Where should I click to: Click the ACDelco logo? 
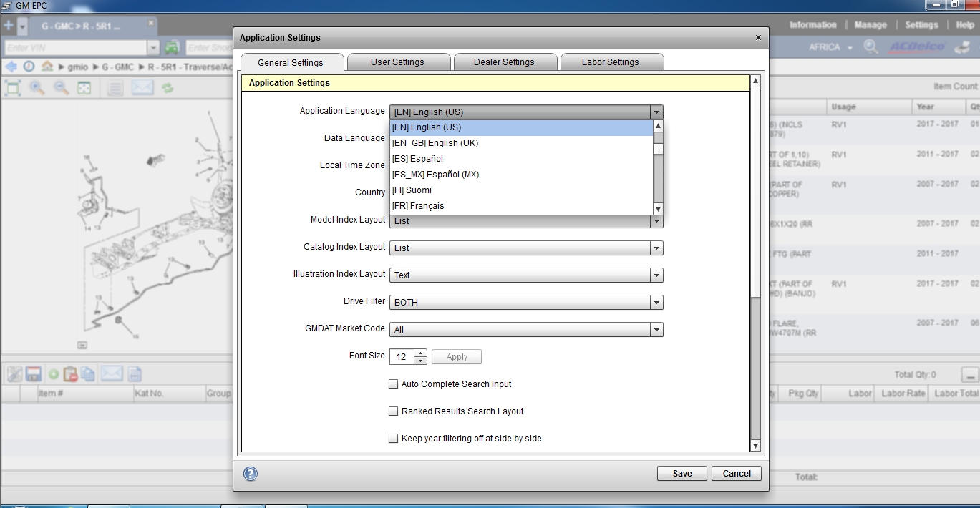pos(917,47)
